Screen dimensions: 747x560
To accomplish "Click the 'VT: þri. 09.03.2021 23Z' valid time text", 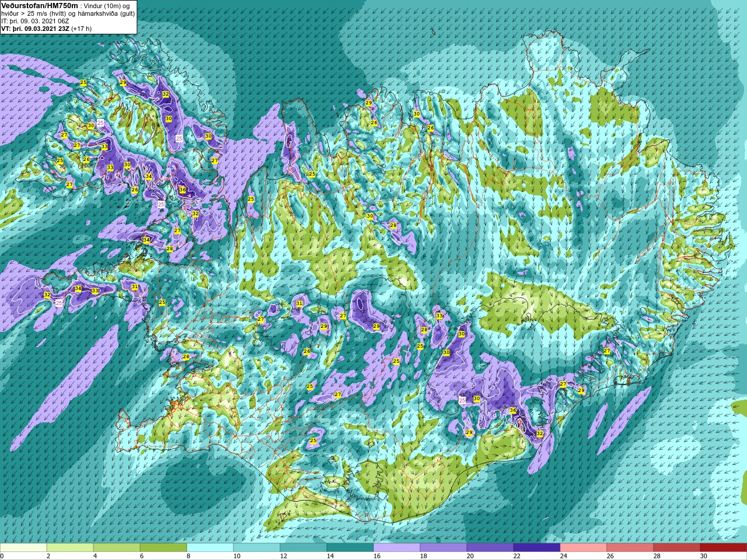I will pyautogui.click(x=35, y=28).
